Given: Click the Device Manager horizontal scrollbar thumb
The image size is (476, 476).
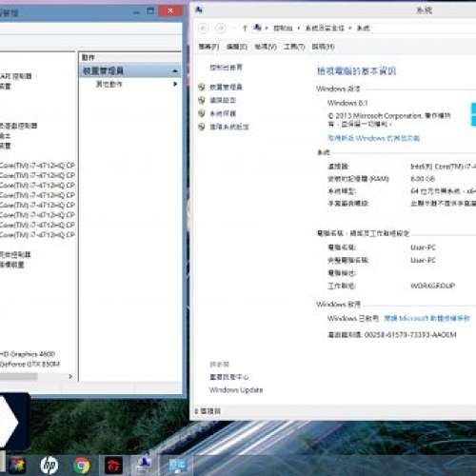Looking at the screenshot, I should [x=18, y=376].
